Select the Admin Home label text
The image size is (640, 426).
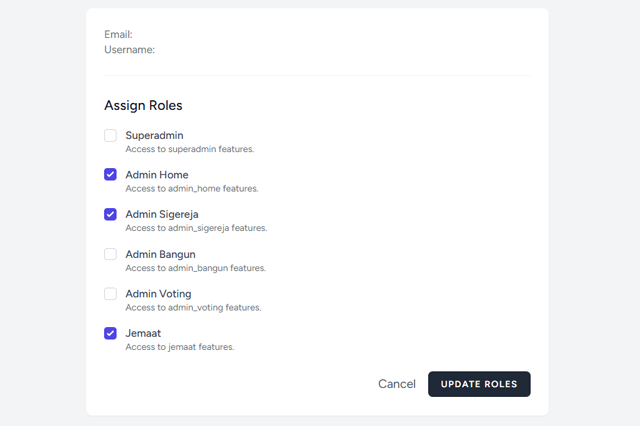click(x=156, y=175)
